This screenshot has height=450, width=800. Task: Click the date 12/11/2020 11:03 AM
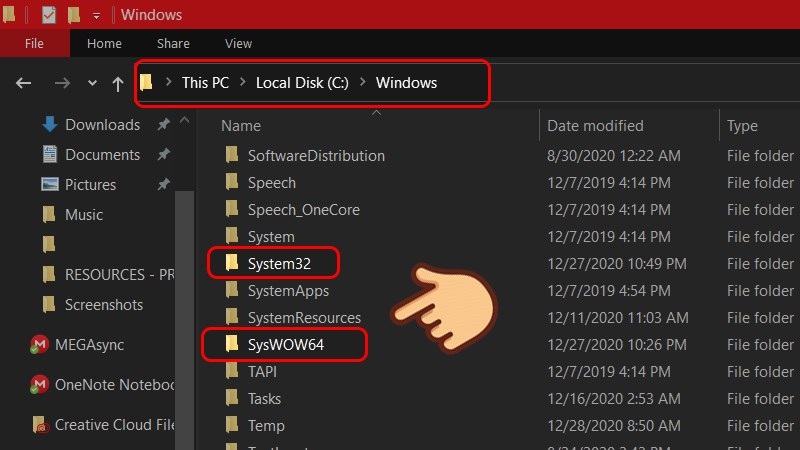point(618,318)
